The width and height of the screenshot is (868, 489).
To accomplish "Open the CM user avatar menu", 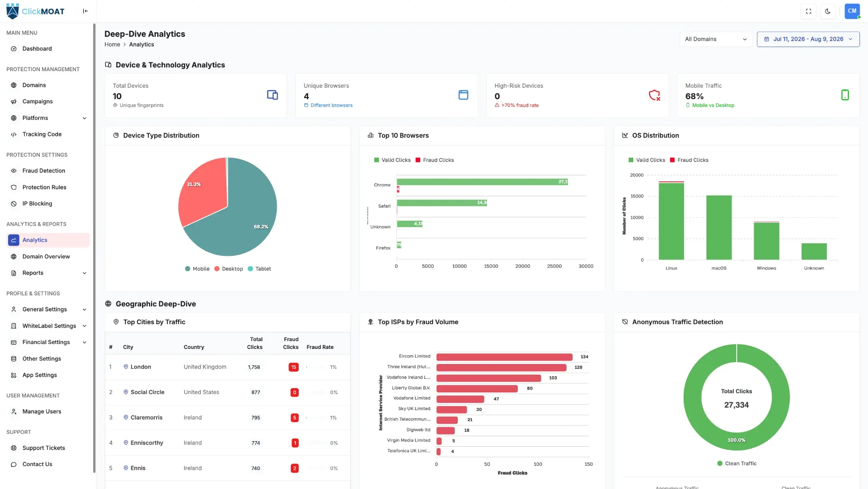I will pyautogui.click(x=852, y=11).
